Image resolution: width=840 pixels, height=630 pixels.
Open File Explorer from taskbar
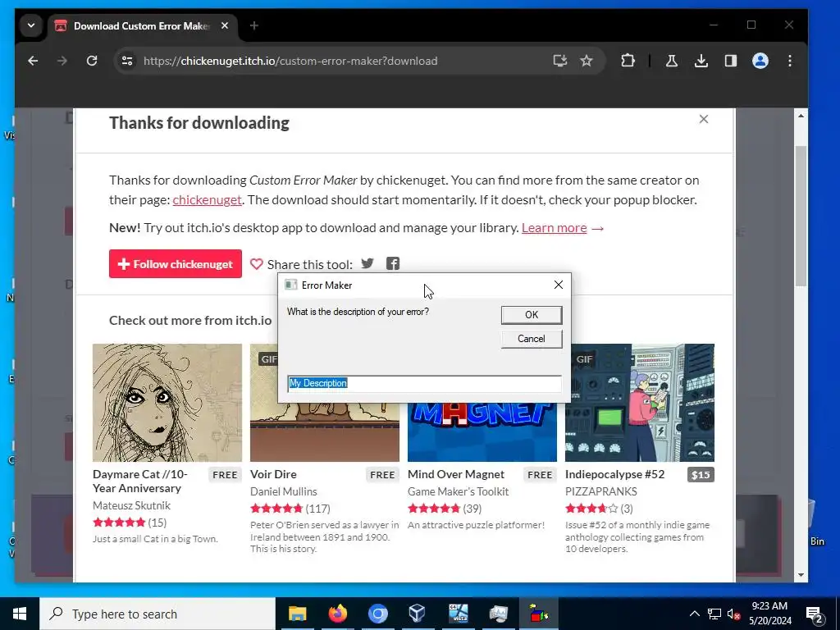pos(297,614)
